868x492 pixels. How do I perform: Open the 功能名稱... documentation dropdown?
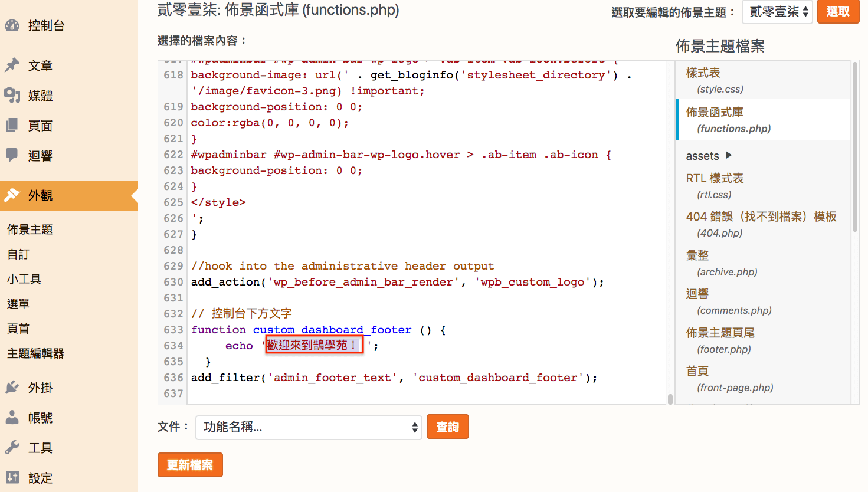tap(309, 427)
